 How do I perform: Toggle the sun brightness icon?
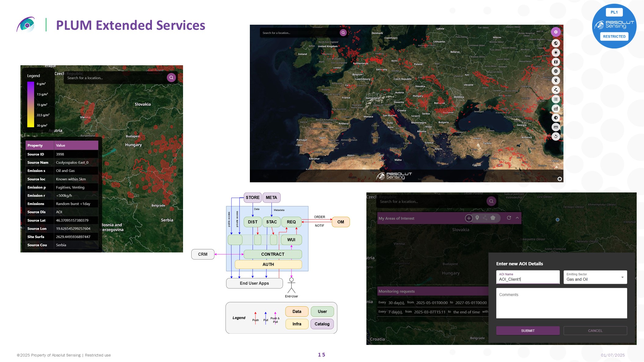556,52
